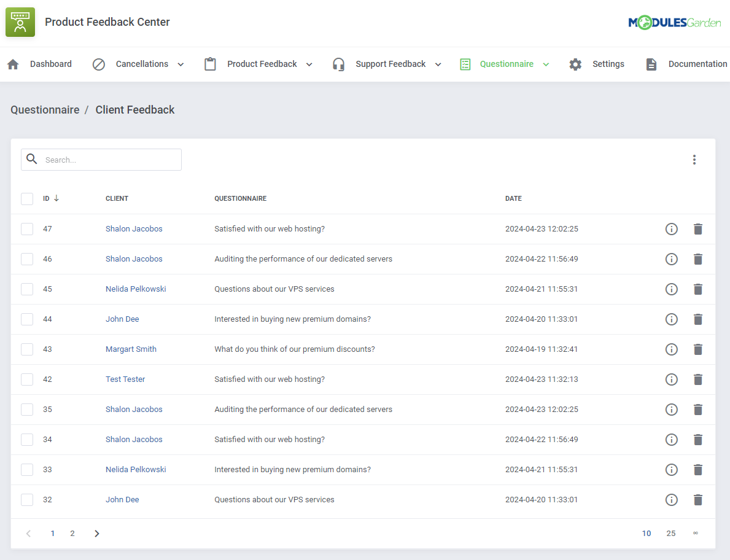This screenshot has width=730, height=560.
Task: Expand the Support Feedback dropdown chevron
Action: coord(438,64)
